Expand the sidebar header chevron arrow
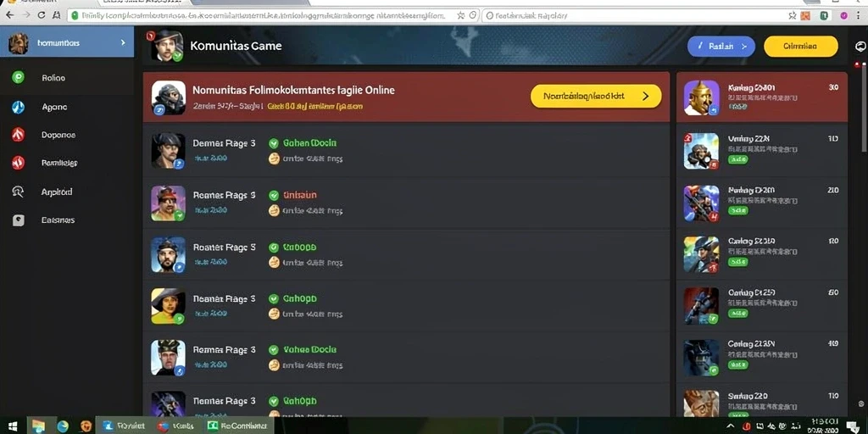Viewport: 868px width, 434px height. 123,42
